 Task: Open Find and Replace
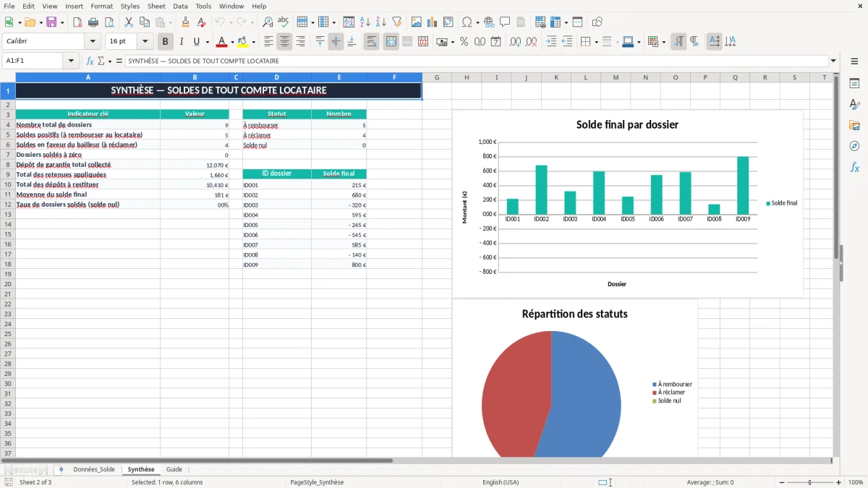[268, 22]
